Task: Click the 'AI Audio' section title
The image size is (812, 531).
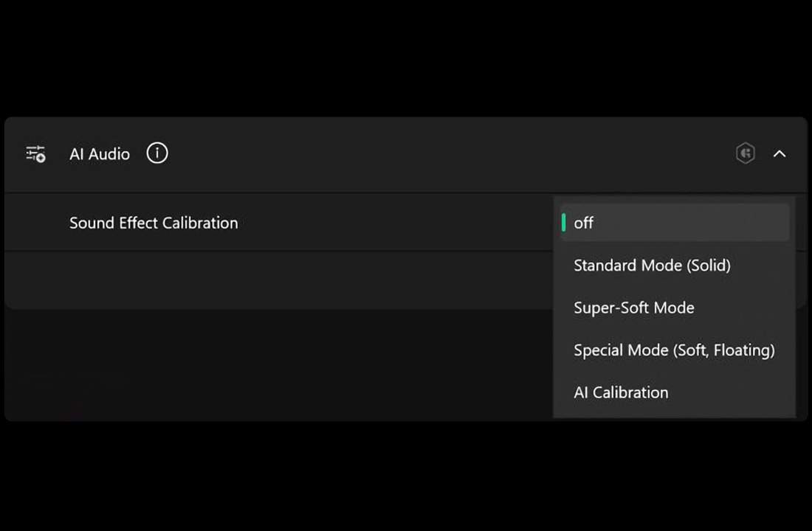Action: click(x=100, y=153)
